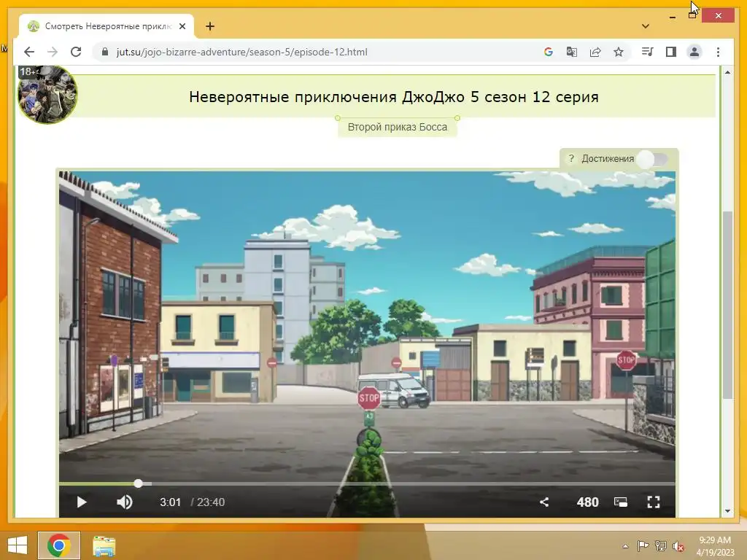Go forward with the browser forward arrow

point(53,52)
